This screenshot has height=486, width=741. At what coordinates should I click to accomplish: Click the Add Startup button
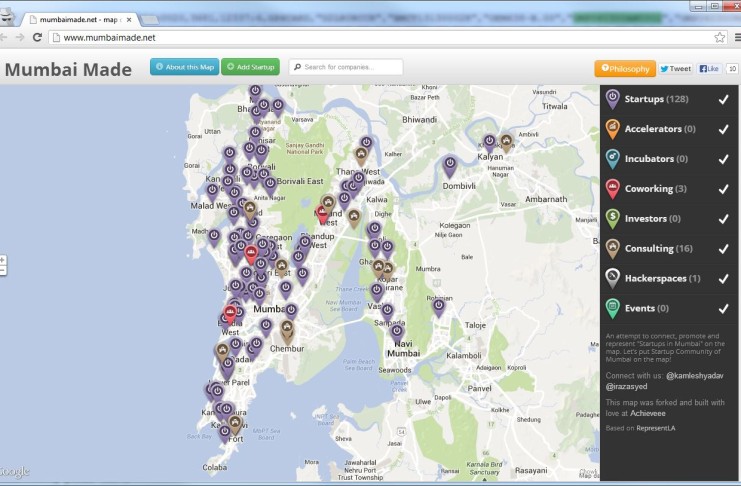[x=250, y=67]
